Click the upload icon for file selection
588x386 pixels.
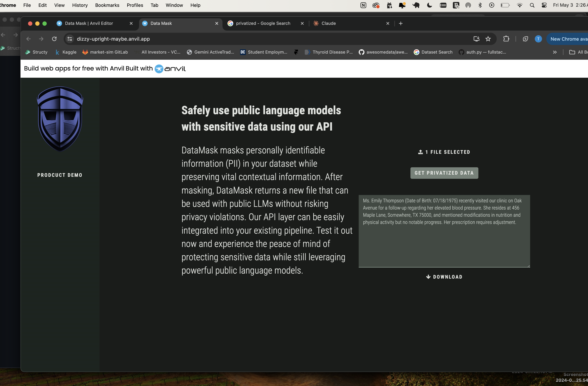tap(420, 152)
